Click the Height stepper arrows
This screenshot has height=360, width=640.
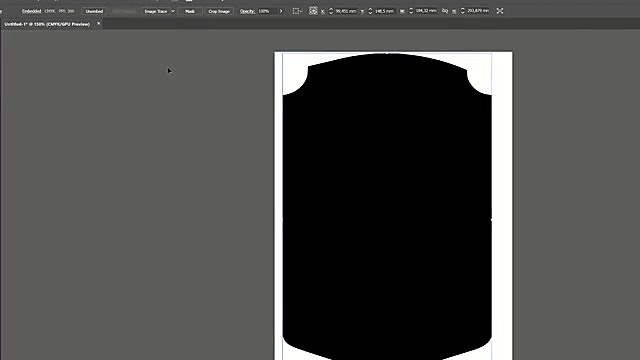[462, 11]
